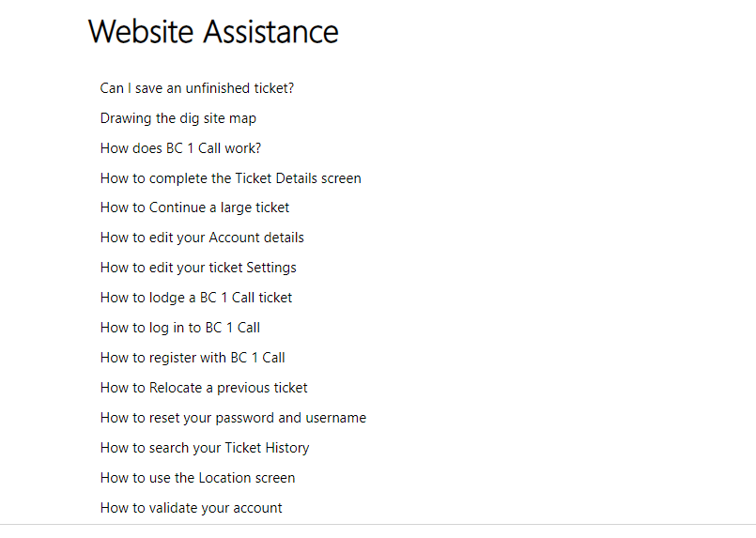Click "How to validate your account"
The width and height of the screenshot is (756, 538).
tap(191, 508)
